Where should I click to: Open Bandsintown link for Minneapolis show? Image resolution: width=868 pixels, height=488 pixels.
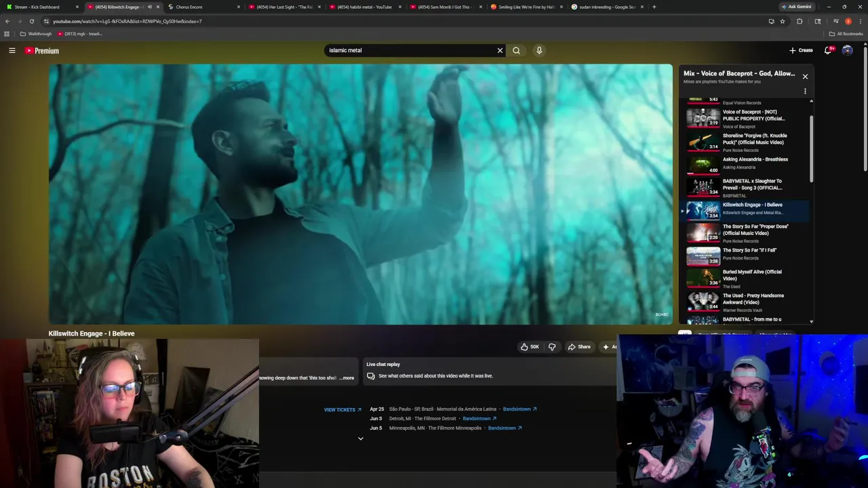pyautogui.click(x=505, y=428)
